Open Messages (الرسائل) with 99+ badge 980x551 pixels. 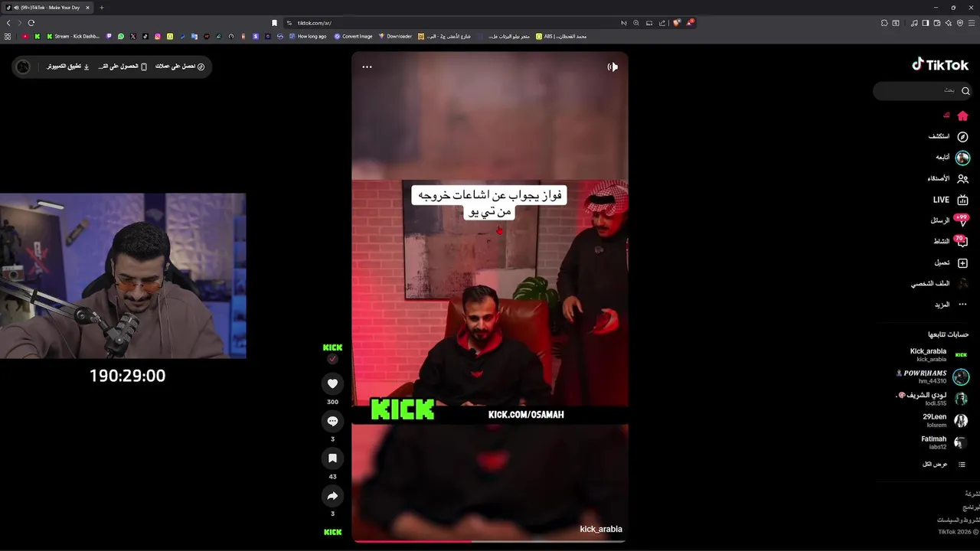[949, 220]
